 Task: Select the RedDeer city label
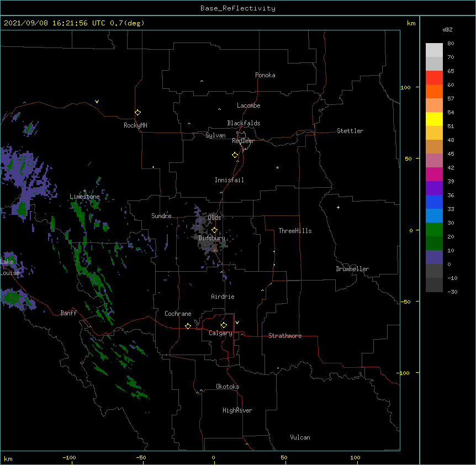(243, 141)
